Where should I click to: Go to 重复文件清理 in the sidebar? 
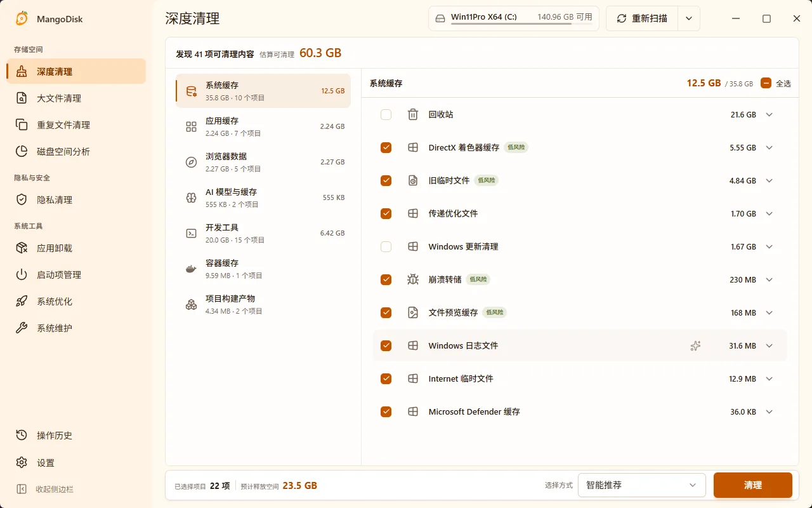pyautogui.click(x=76, y=125)
